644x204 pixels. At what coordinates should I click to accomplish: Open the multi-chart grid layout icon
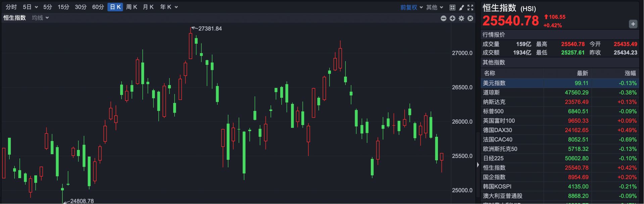click(452, 7)
